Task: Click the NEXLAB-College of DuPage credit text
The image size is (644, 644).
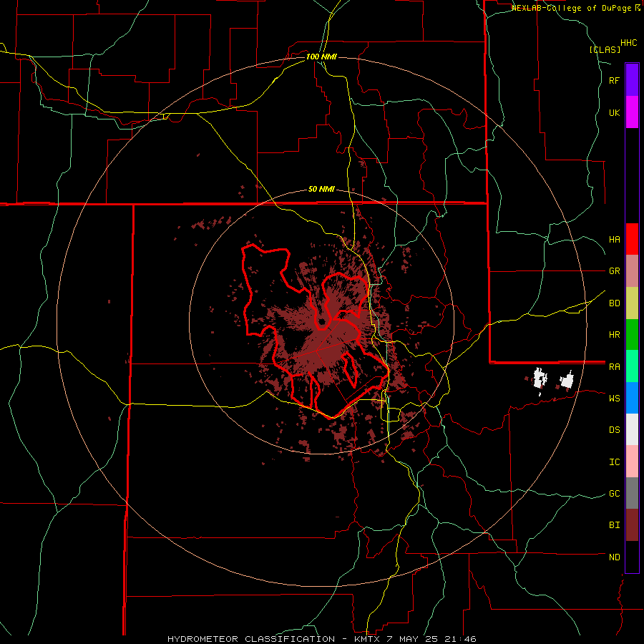Action: point(572,8)
